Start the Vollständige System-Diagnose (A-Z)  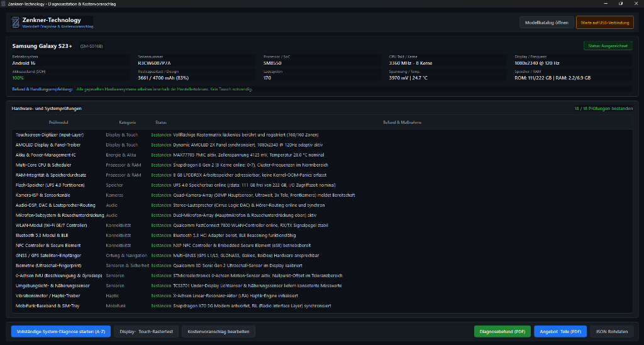[61, 331]
